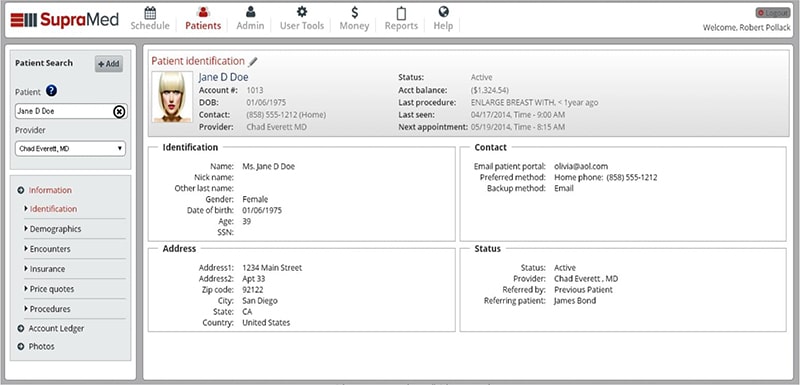Open the Encounters sub-item
800x385 pixels.
point(50,249)
